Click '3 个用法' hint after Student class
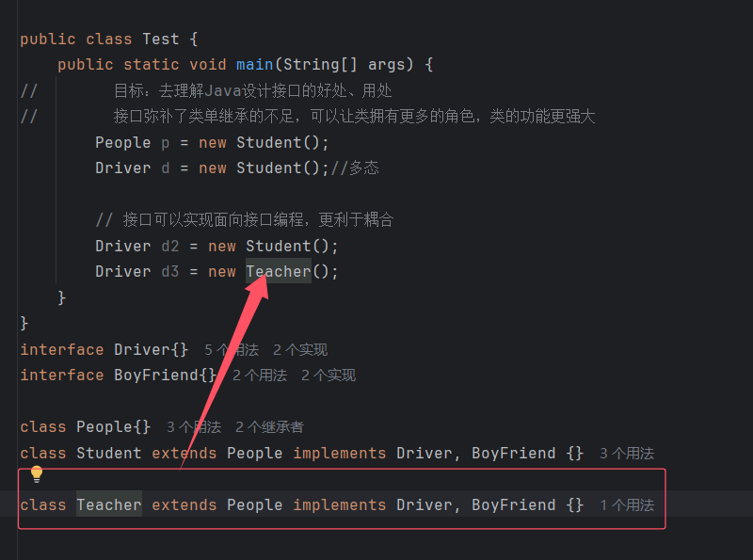 tap(627, 453)
